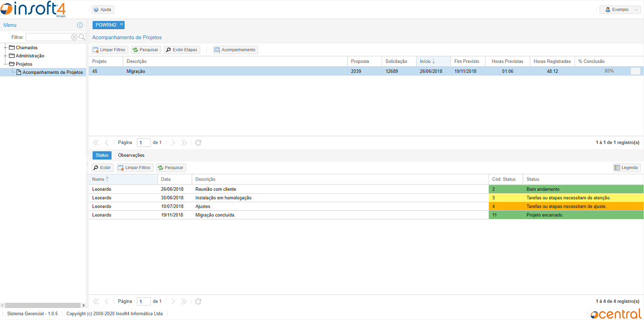Sort by the Nome column header
The height and width of the screenshot is (320, 644).
tap(123, 179)
